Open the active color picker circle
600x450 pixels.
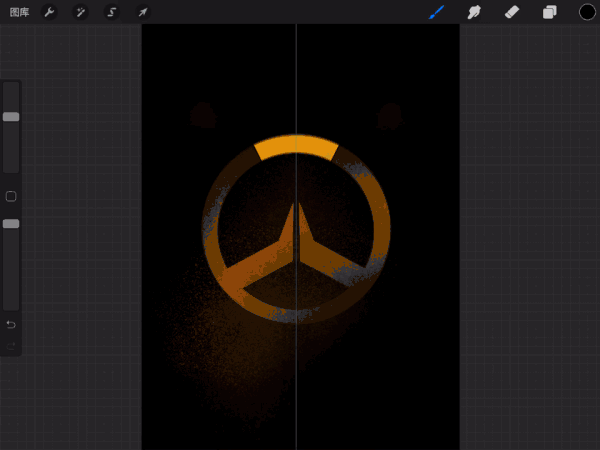point(587,12)
